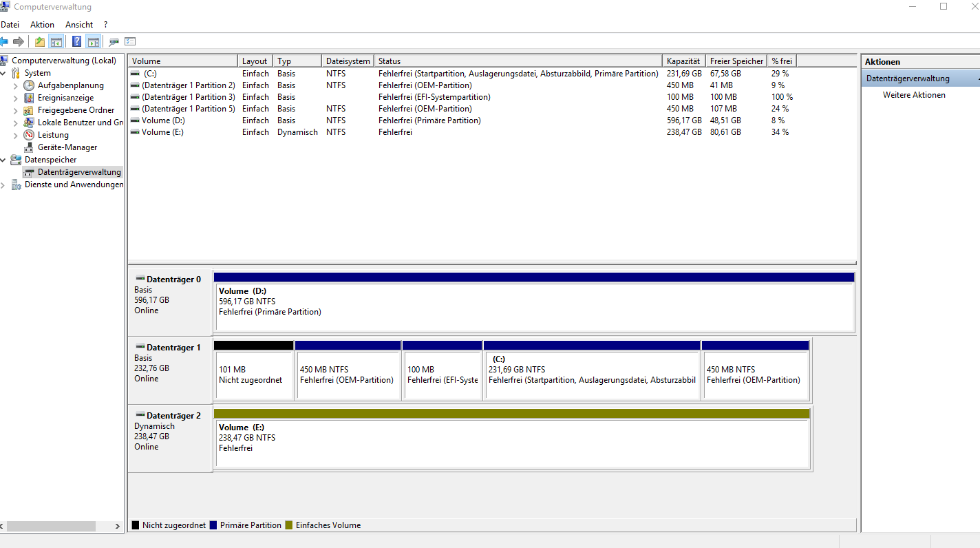Click drive icon beside Datenträger 1 Partition 3

(135, 97)
